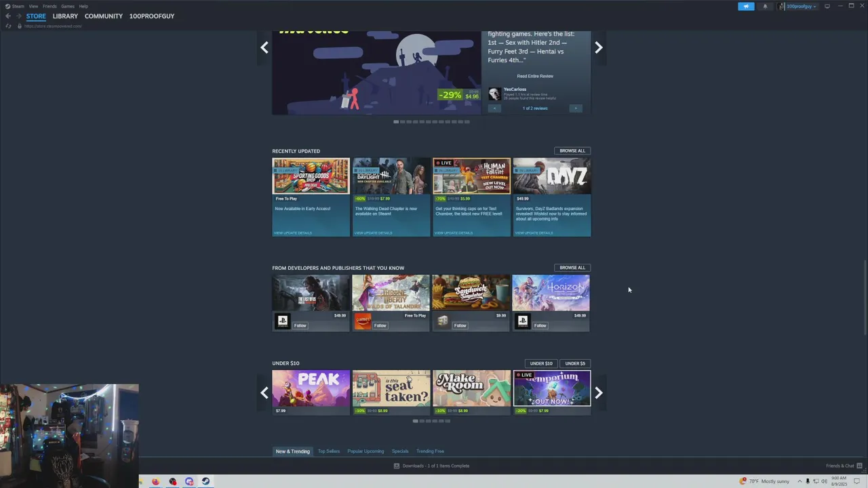Screen dimensions: 868x488
Task: Switch to the LIBRARY tab
Action: (65, 16)
